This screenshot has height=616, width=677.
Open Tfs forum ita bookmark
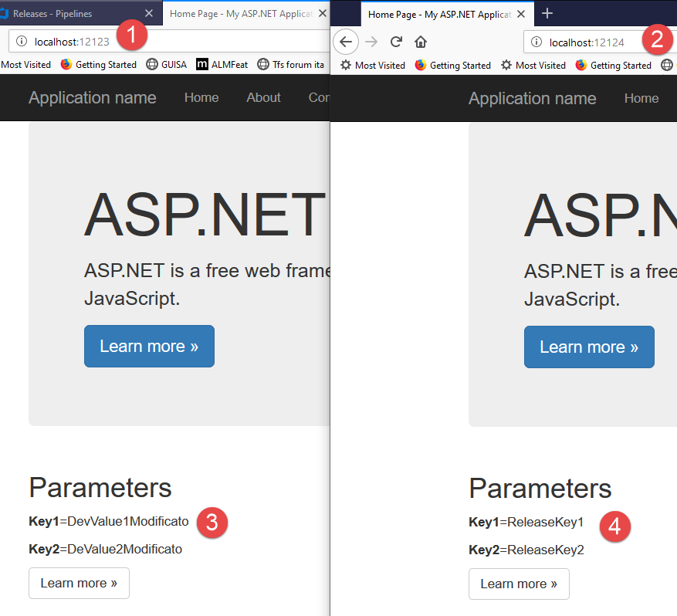290,65
